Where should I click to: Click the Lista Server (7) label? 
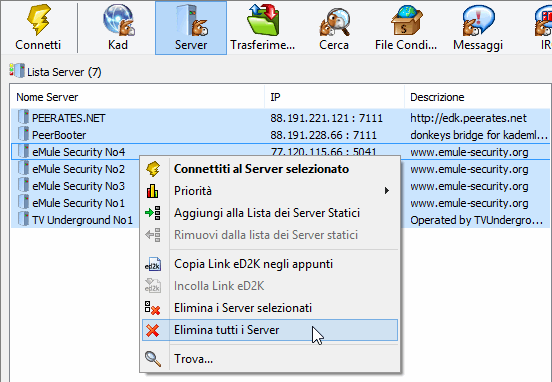[64, 72]
